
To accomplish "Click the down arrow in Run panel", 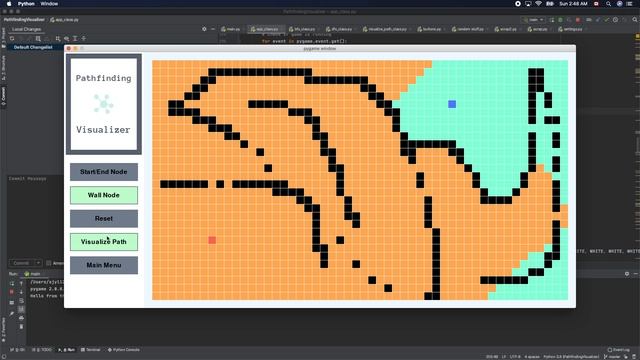I will point(21,292).
